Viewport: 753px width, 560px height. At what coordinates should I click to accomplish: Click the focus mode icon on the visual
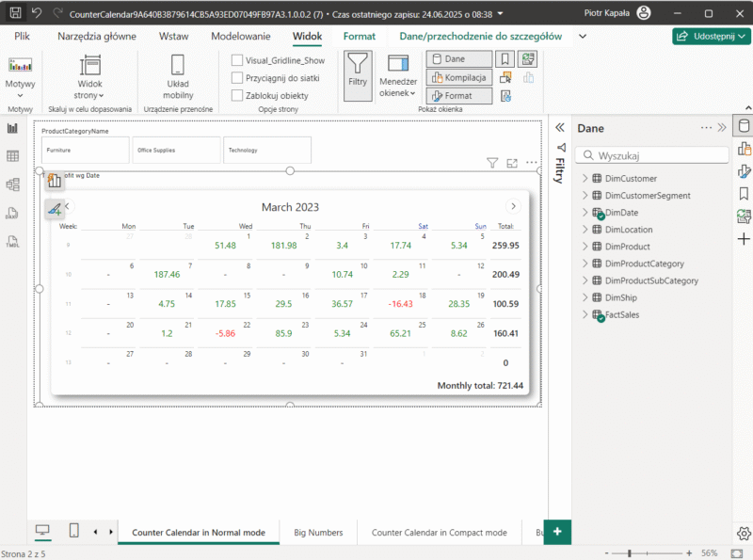[512, 163]
